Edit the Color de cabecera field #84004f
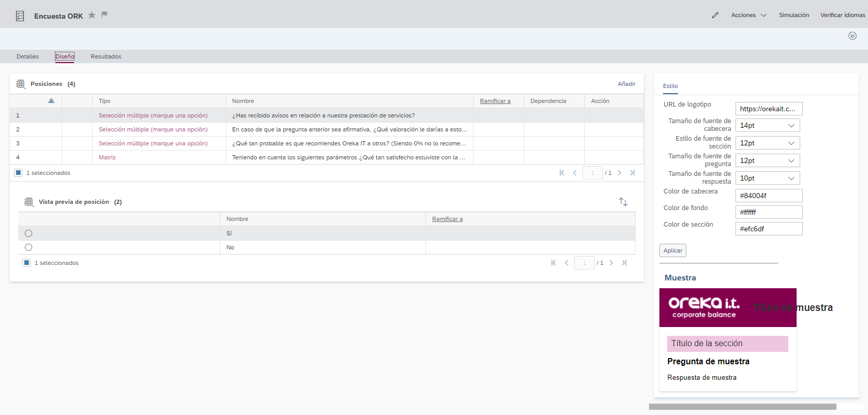Screen dimensions: 868x415 [769, 196]
